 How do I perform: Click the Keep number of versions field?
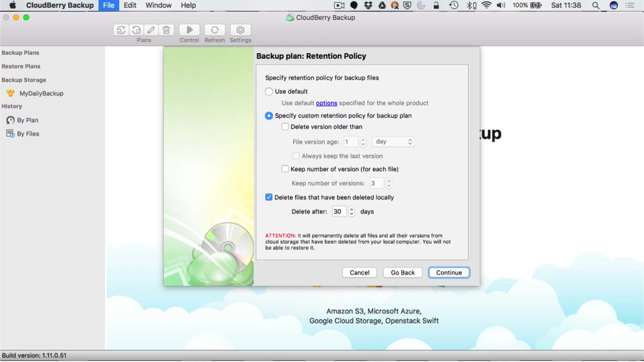click(x=377, y=184)
